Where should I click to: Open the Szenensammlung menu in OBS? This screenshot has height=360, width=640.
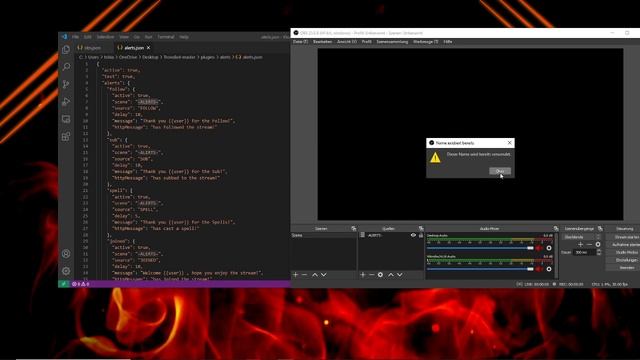coord(392,42)
